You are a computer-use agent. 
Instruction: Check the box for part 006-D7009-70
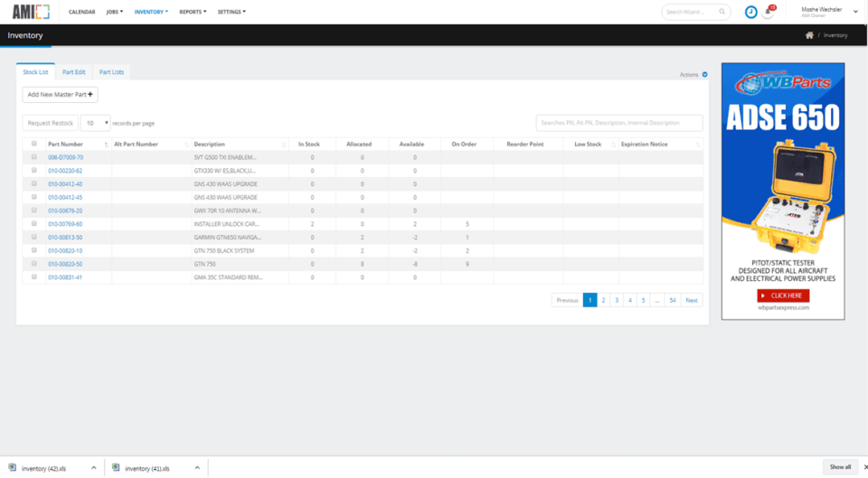pyautogui.click(x=34, y=157)
